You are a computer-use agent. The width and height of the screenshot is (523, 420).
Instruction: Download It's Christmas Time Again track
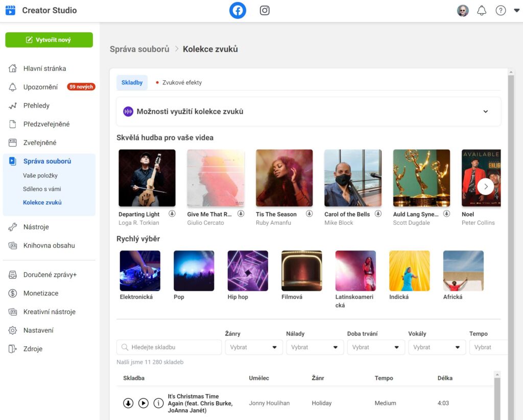(128, 403)
